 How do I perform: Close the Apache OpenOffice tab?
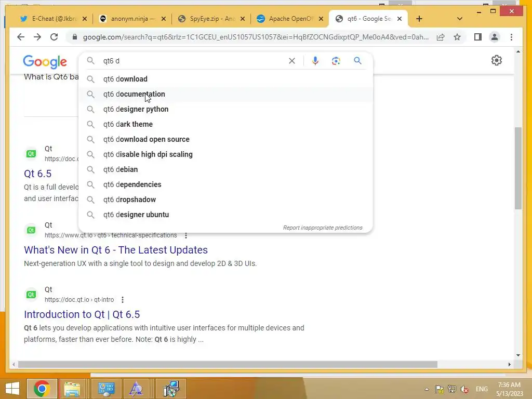(x=321, y=19)
